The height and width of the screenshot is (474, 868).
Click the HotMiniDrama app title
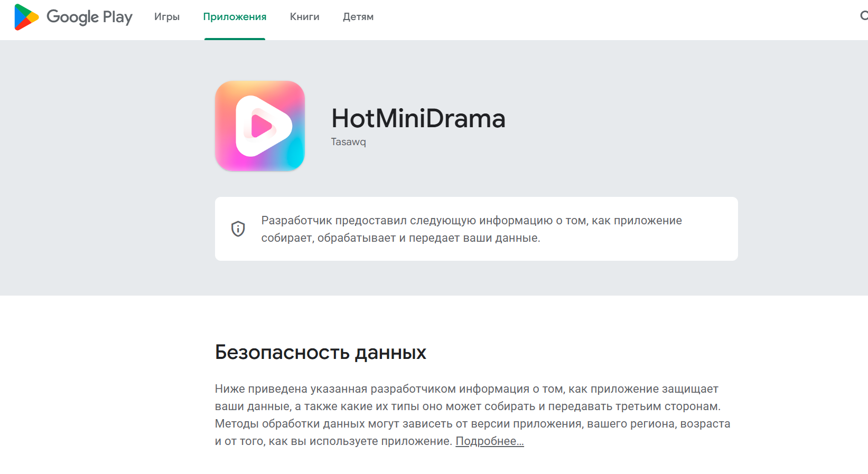click(x=418, y=118)
